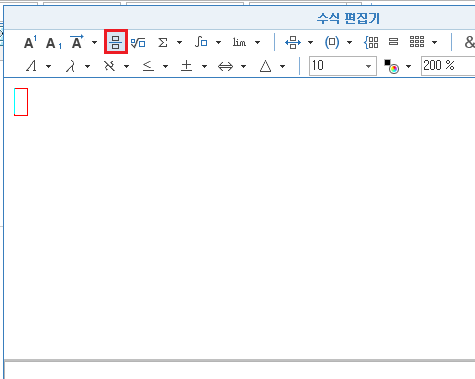Screen dimensions: 475x379
Task: Insert a square root template
Action: (x=138, y=42)
